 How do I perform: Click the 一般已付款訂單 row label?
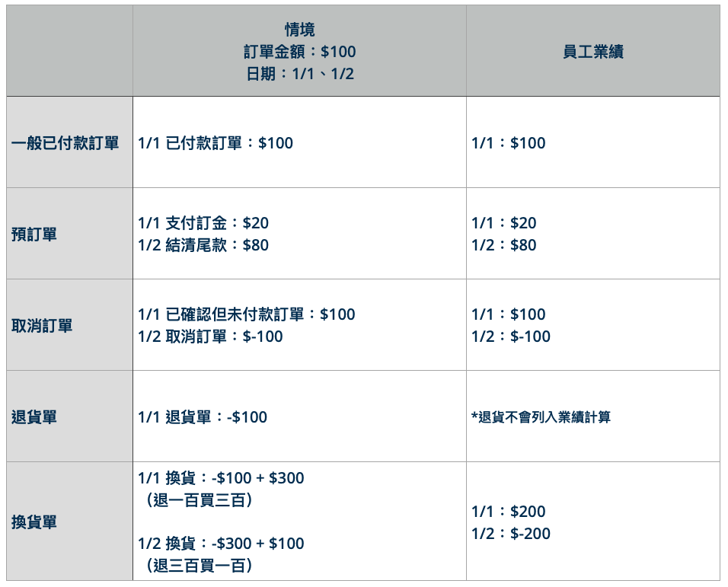click(x=65, y=143)
